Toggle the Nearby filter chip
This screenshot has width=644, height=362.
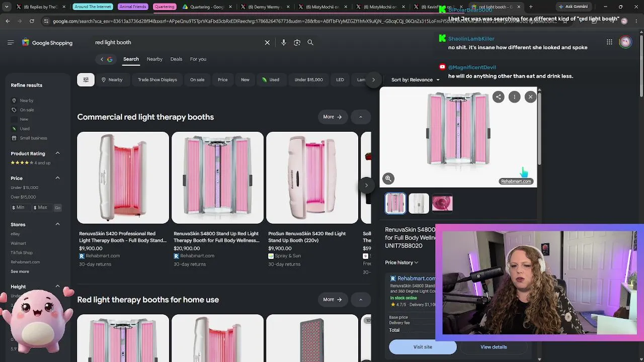point(112,79)
